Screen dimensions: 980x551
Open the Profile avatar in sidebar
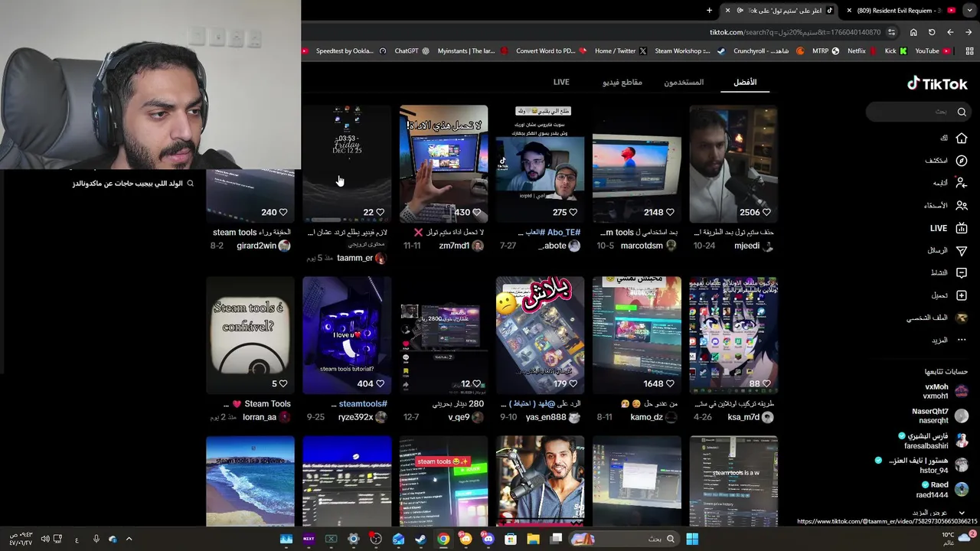tap(962, 318)
